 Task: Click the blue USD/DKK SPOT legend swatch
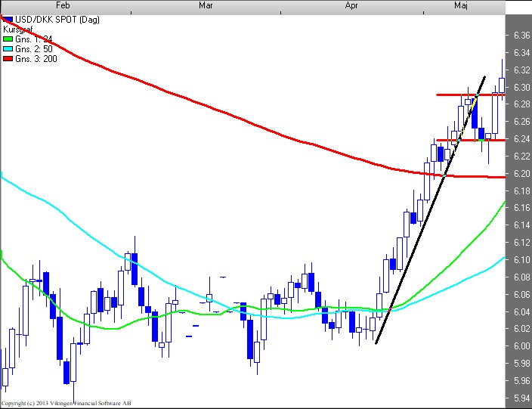coord(8,17)
